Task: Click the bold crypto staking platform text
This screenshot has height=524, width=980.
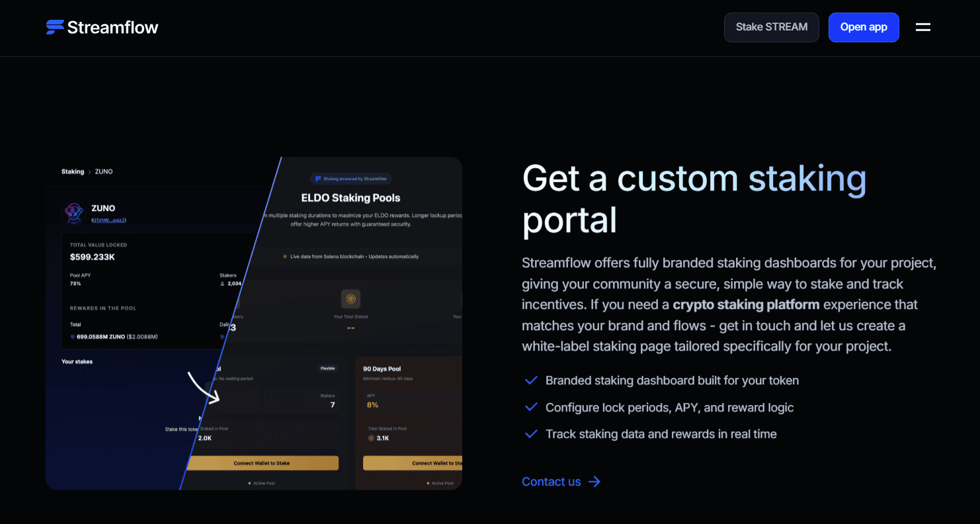Action: [746, 304]
